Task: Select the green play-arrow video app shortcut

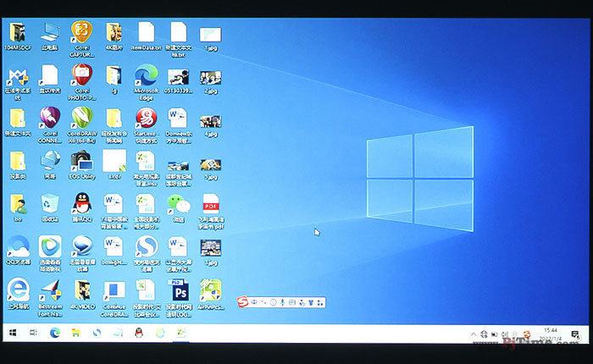Action: pos(50,247)
